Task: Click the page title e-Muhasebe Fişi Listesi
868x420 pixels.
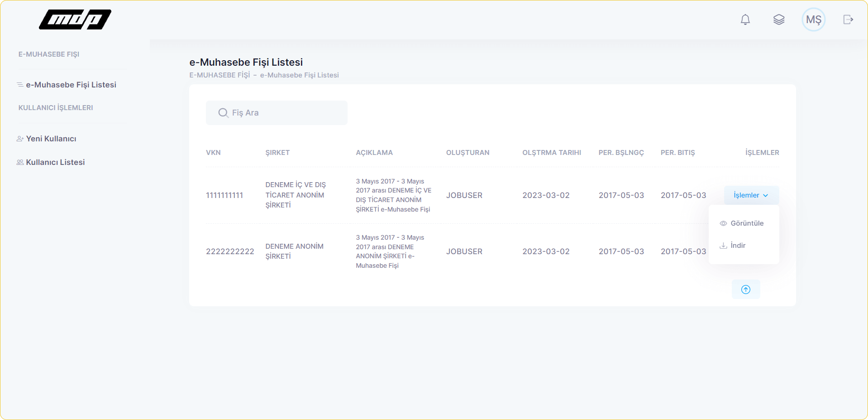Action: pos(246,62)
